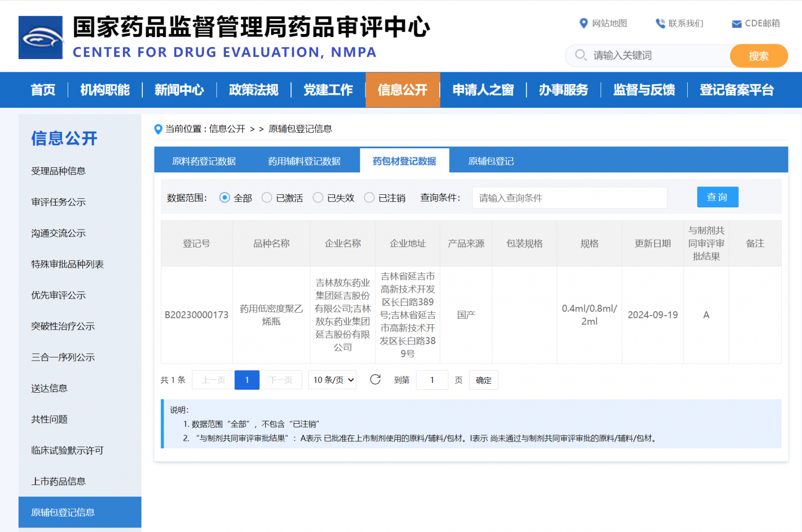Open the 10 条/页 page size dropdown
802x532 pixels.
pyautogui.click(x=332, y=380)
